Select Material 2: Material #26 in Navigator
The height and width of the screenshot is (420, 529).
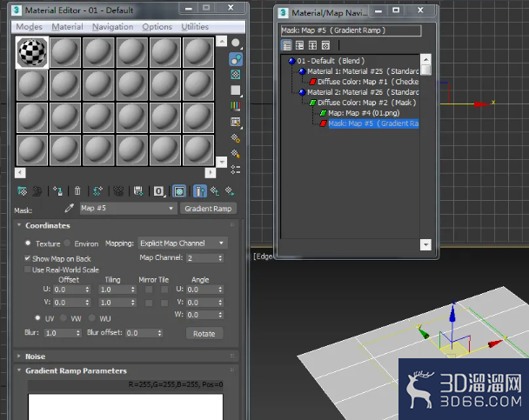click(363, 92)
